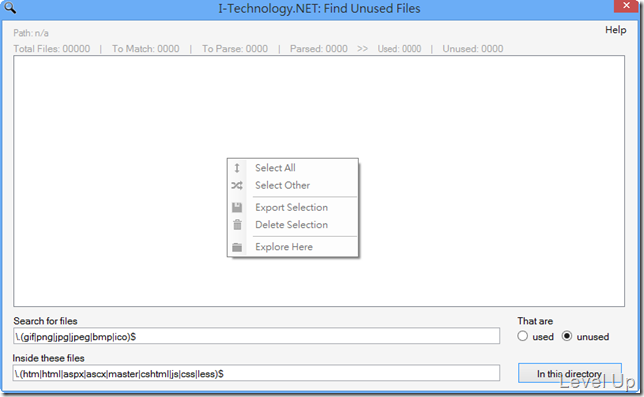This screenshot has width=644, height=397.
Task: Close the Find Unused Files window
Action: 626,6
